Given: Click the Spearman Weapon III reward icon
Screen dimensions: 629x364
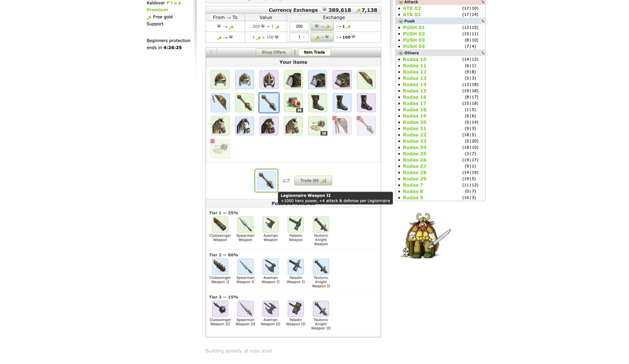Looking at the screenshot, I should click(245, 309).
